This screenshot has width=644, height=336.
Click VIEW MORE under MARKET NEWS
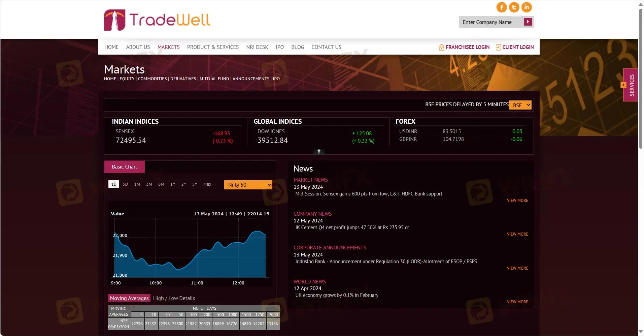pos(517,200)
